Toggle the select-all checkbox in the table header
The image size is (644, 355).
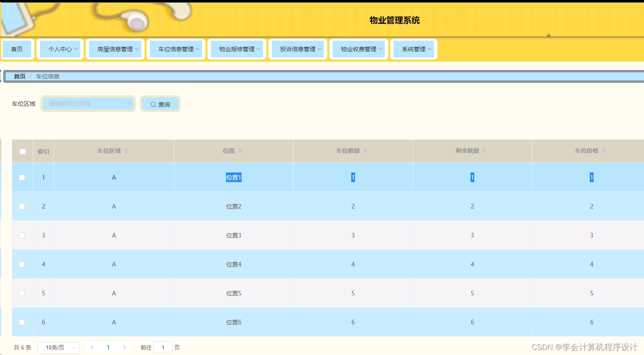point(22,151)
